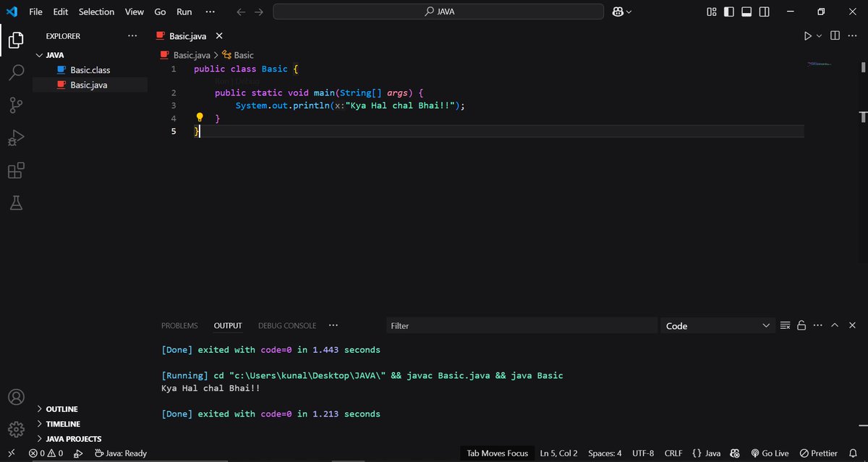Open the Explorer view in activity bar

(x=16, y=39)
